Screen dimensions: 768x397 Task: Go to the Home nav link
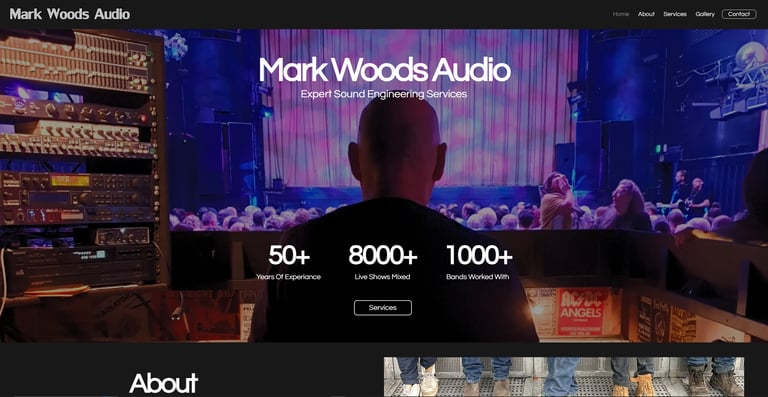621,14
